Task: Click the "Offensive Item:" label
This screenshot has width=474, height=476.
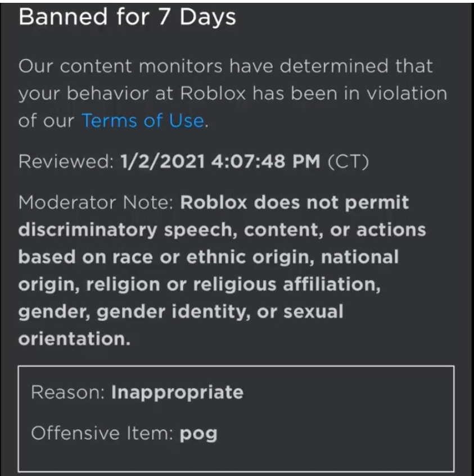Action: click(x=102, y=433)
